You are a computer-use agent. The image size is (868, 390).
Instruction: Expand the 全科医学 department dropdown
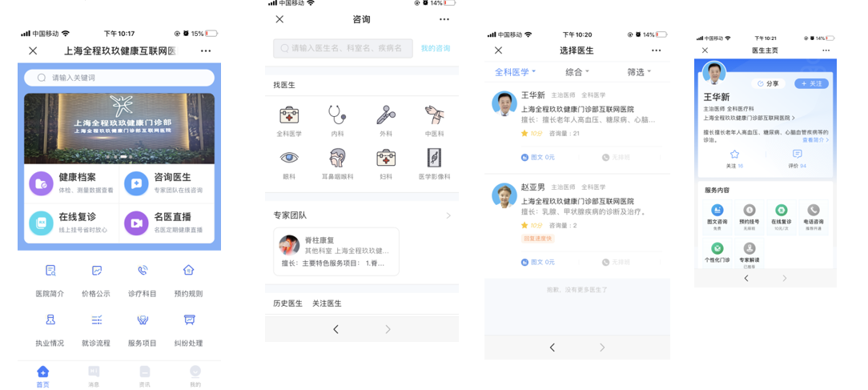pyautogui.click(x=516, y=72)
